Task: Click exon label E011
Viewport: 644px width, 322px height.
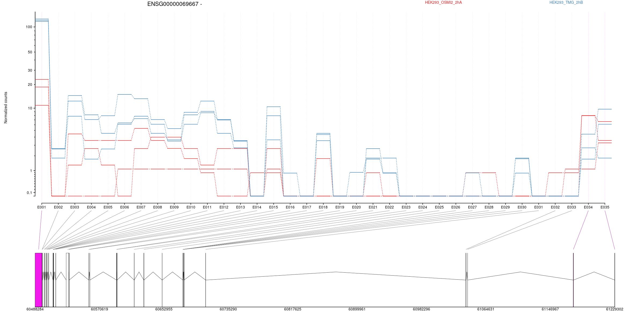Action: (x=207, y=207)
